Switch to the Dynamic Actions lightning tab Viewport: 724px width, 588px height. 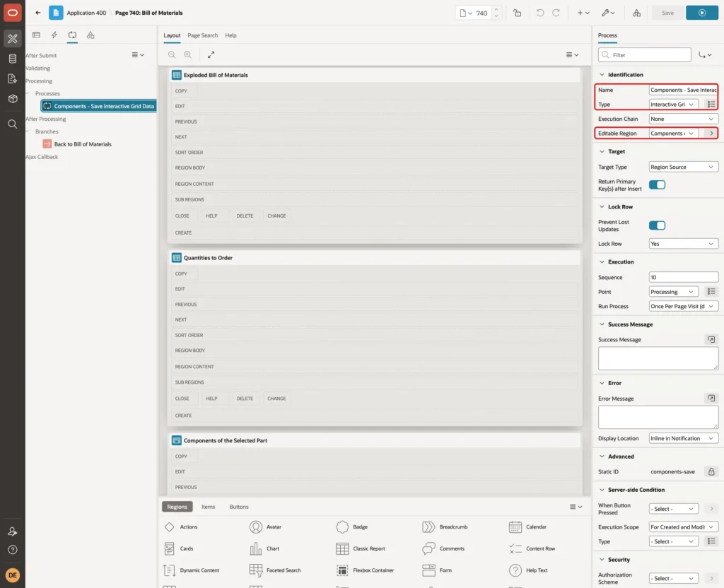[54, 35]
